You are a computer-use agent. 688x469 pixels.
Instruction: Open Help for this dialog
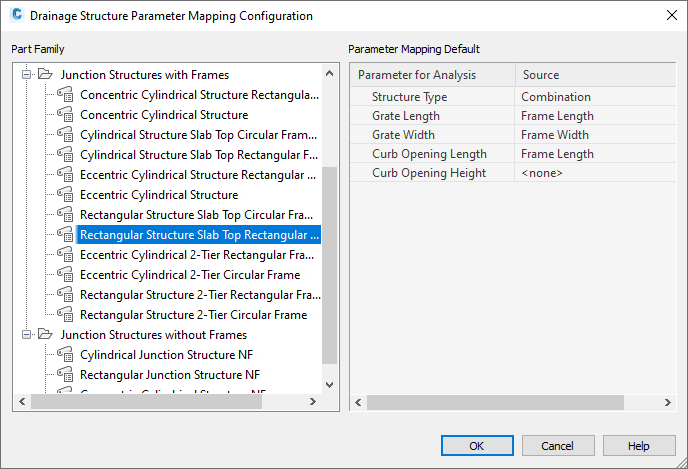coord(639,446)
